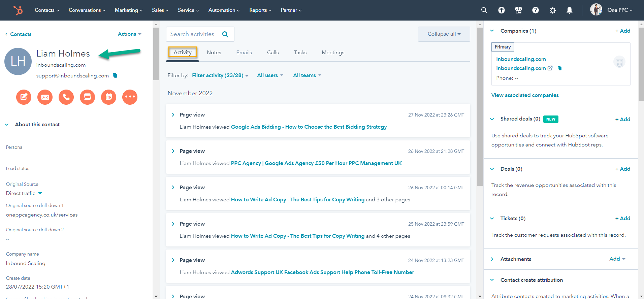Click View associated companies link

pos(525,95)
